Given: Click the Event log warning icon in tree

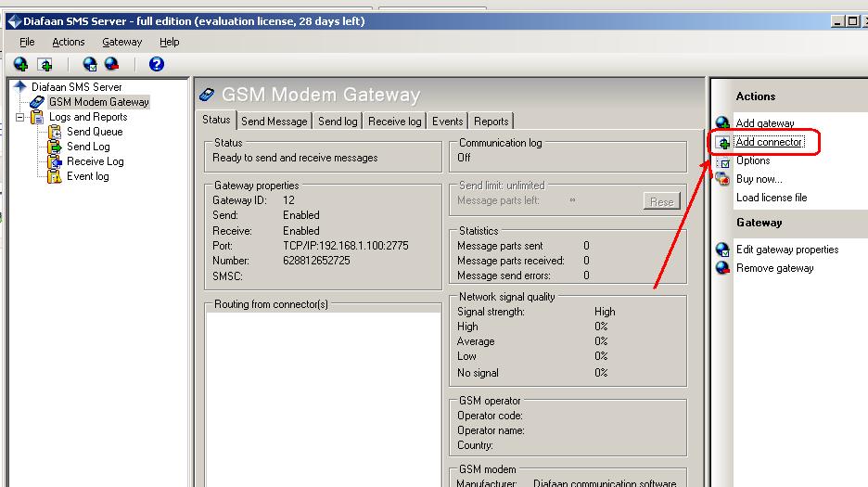Looking at the screenshot, I should (x=55, y=177).
